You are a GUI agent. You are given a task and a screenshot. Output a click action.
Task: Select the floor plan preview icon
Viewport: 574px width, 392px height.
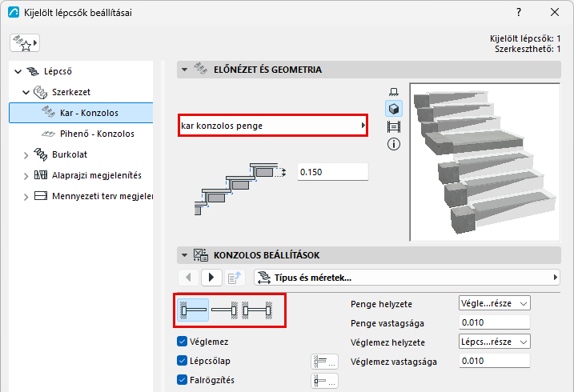pos(394,91)
